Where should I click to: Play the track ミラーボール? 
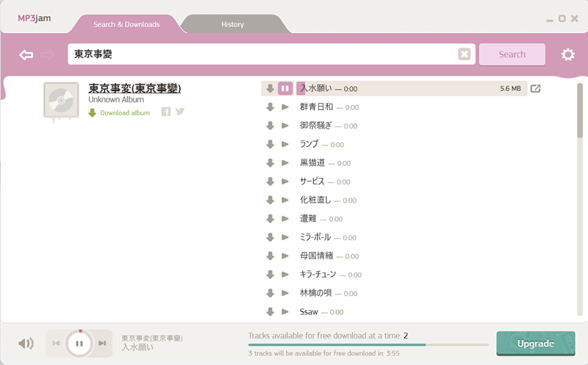[x=285, y=237]
